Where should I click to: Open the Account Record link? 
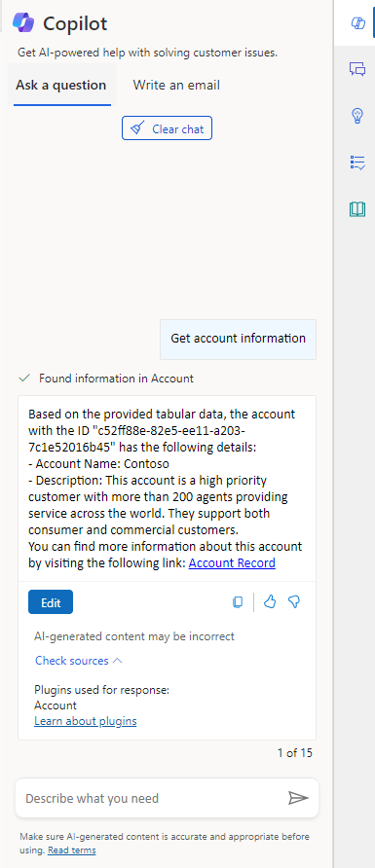point(232,563)
